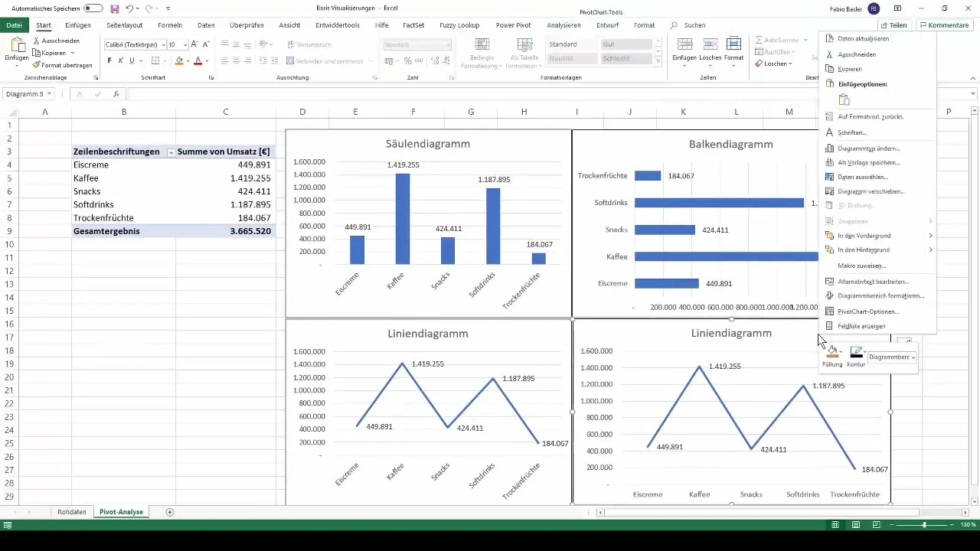
Task: Switch to the Einfügen ribbon tab
Action: click(78, 25)
